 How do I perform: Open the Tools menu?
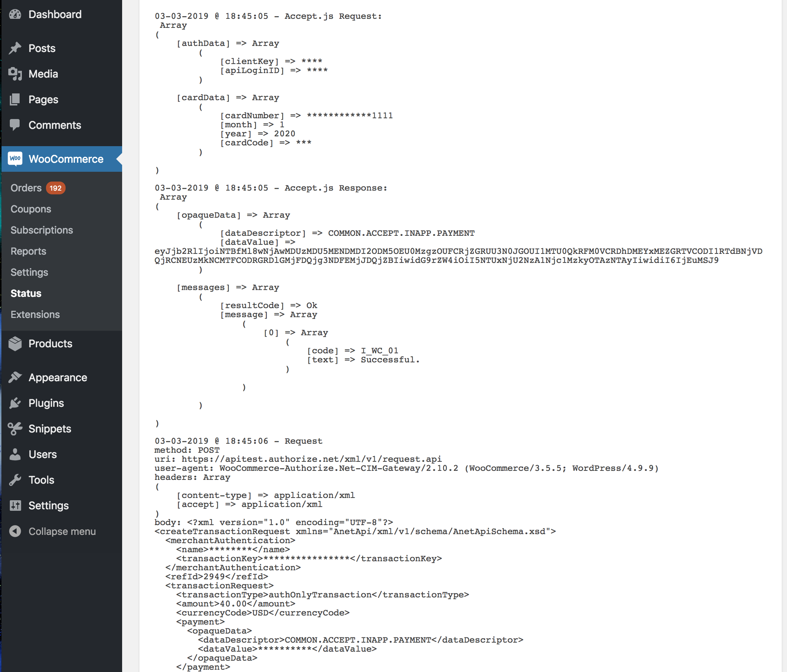[42, 480]
